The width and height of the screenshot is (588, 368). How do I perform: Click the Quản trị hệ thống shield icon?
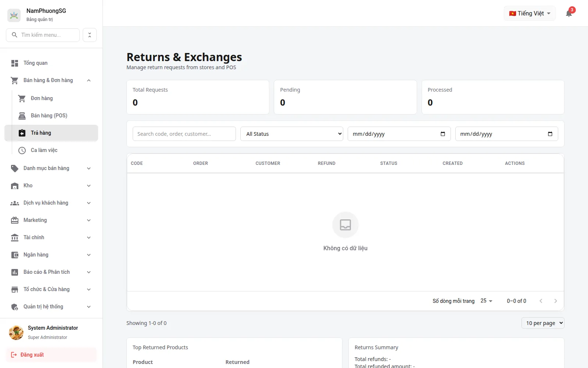point(15,307)
